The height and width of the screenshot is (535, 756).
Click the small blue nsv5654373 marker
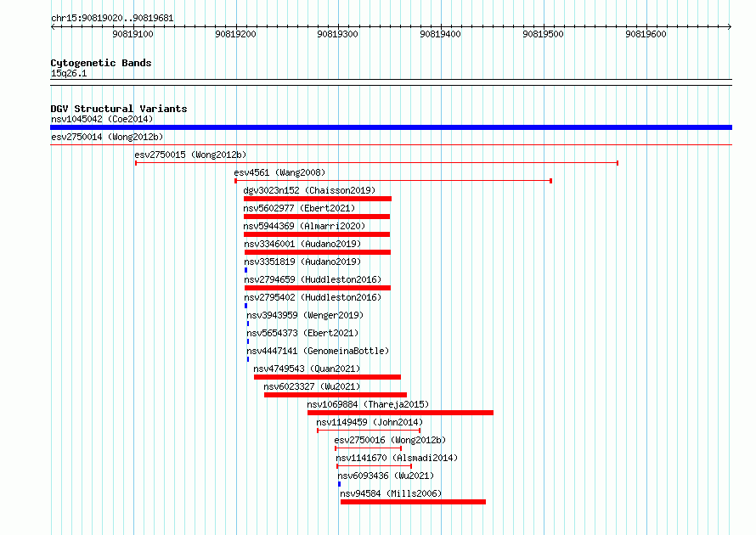pyautogui.click(x=248, y=341)
